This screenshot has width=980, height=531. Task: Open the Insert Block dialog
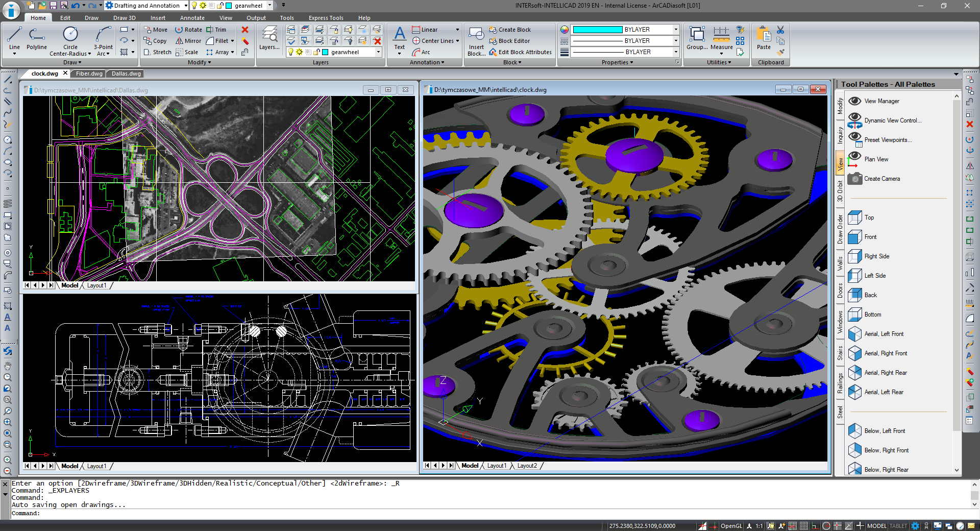476,41
